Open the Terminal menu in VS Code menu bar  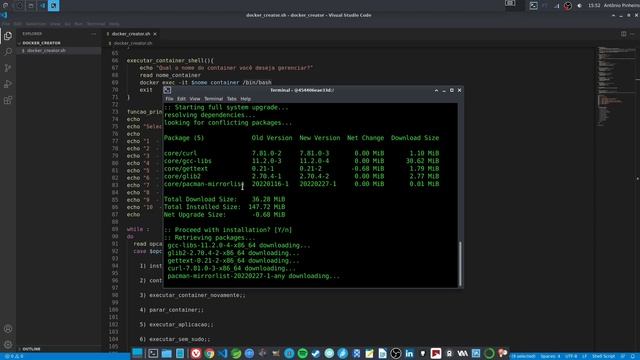coord(96,24)
